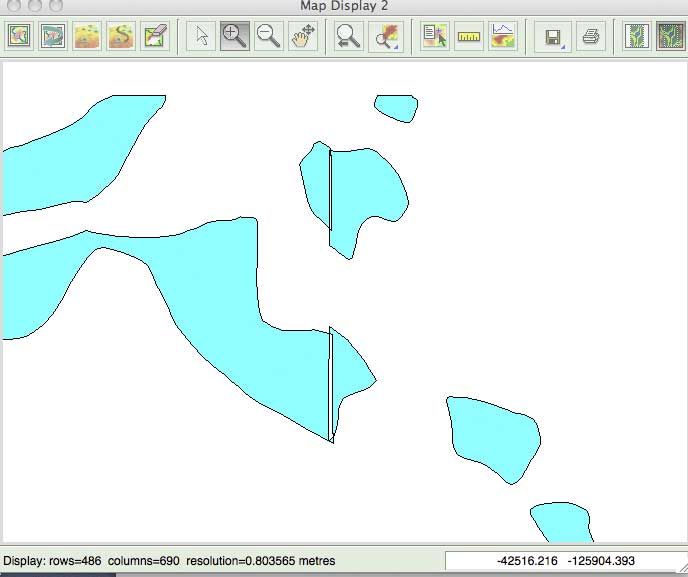Select the Pointer arrow tool
The image size is (688, 577).
(201, 36)
